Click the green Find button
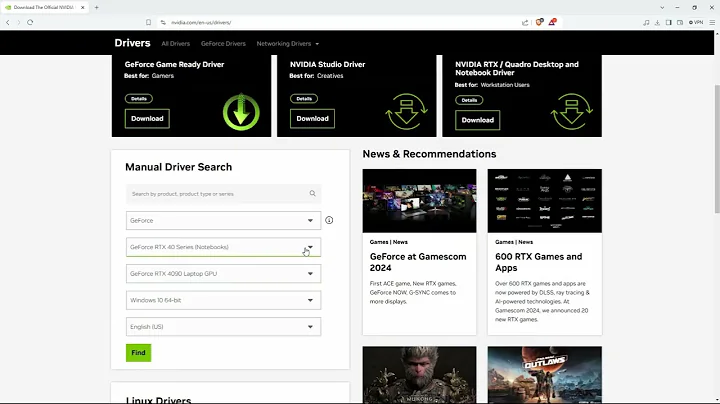This screenshot has width=720, height=404. [138, 353]
